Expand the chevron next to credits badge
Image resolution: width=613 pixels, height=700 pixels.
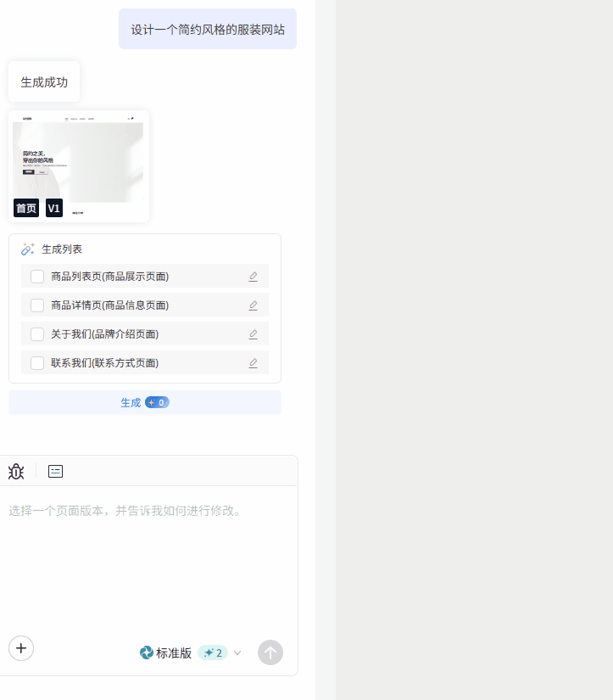click(x=237, y=652)
